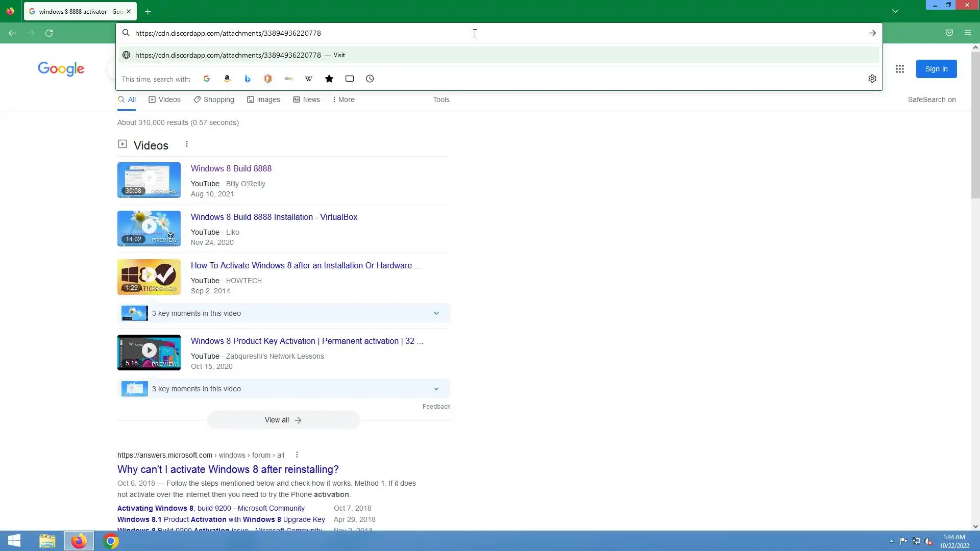
Task: Click the Go arrow in address bar
Action: tap(872, 33)
